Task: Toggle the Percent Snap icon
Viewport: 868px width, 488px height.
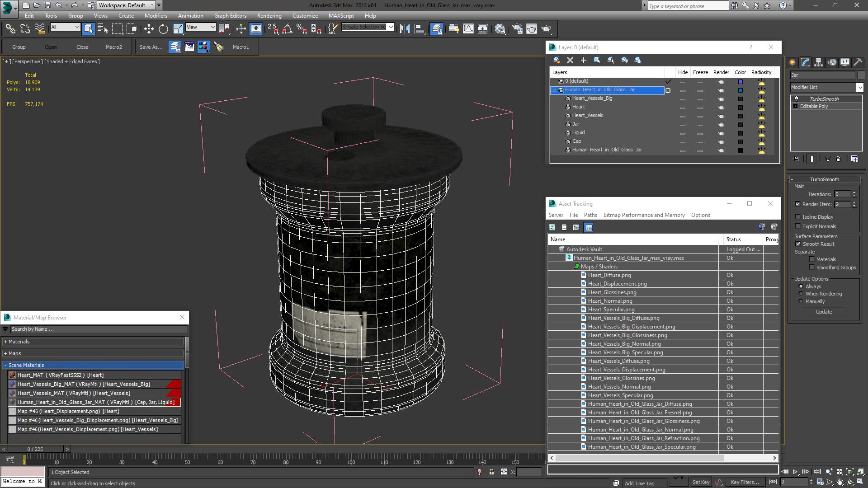Action: point(302,29)
